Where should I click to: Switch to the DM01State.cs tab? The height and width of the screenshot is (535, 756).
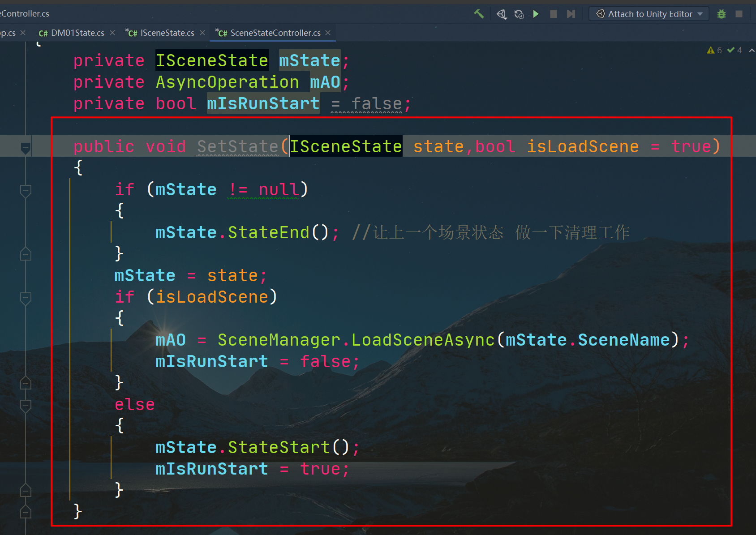tap(77, 33)
